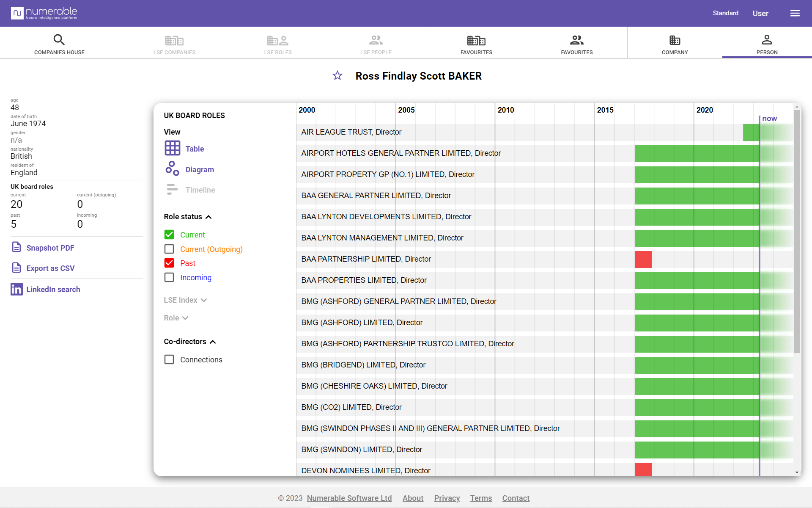The height and width of the screenshot is (508, 812).
Task: Click the Favourites companies building icon
Action: click(476, 41)
